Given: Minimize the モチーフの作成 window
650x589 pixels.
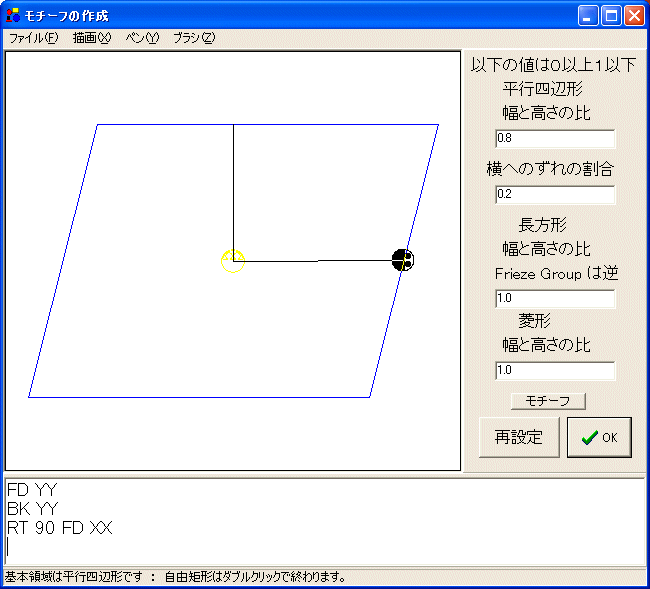Looking at the screenshot, I should pyautogui.click(x=588, y=15).
